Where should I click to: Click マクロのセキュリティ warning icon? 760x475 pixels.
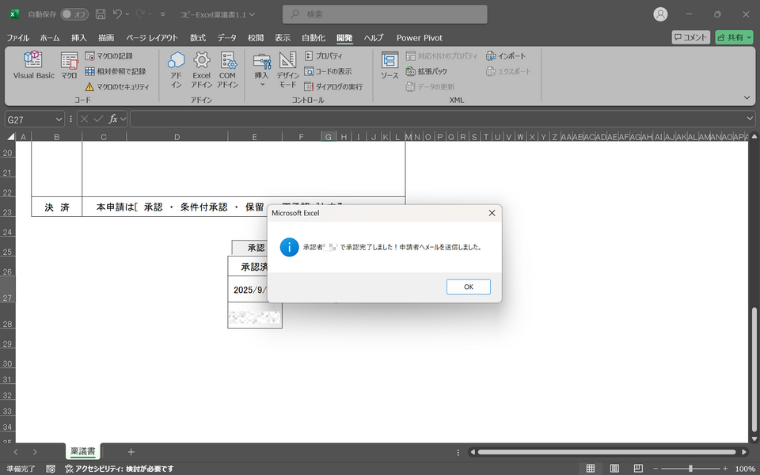pyautogui.click(x=90, y=87)
